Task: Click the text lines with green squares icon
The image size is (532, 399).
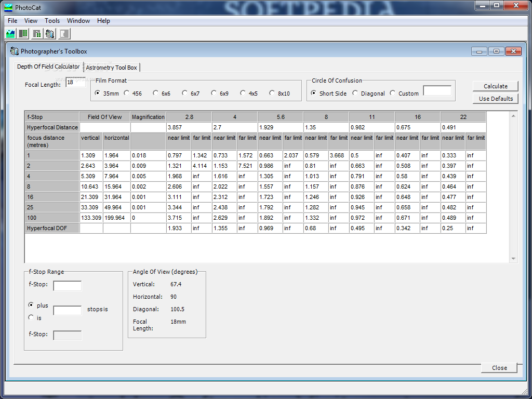Action: point(37,34)
